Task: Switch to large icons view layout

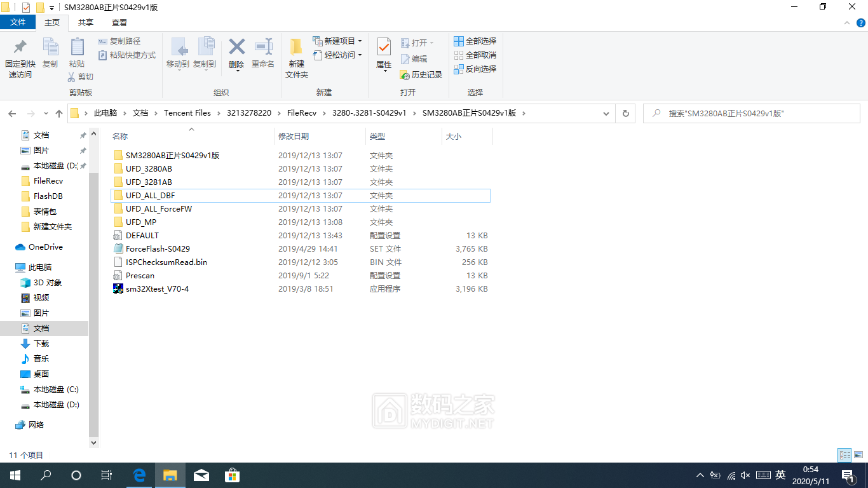Action: (858, 455)
